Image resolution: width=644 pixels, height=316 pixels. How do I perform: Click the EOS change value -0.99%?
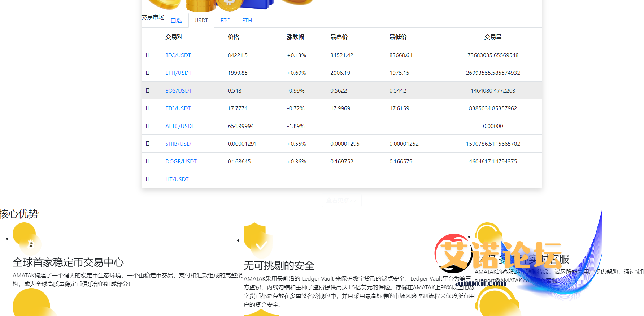click(296, 91)
